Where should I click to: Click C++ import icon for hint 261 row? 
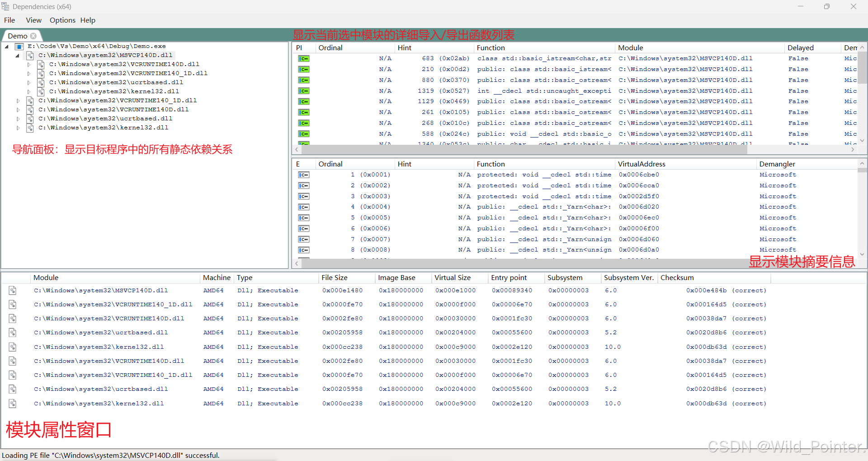304,112
